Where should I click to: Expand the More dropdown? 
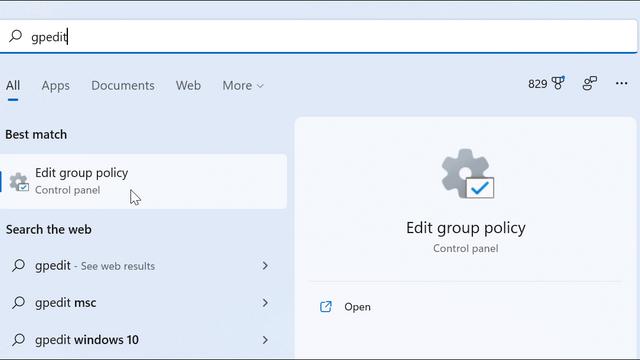[243, 85]
